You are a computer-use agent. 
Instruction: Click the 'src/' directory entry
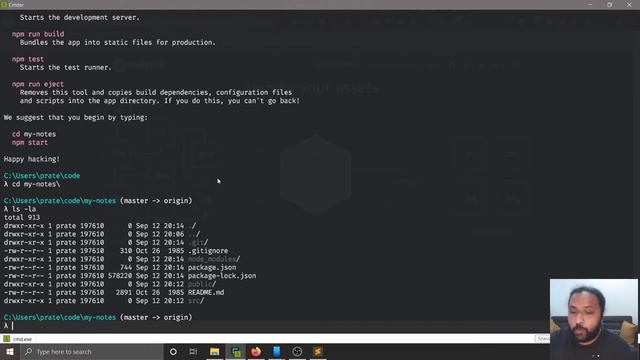(x=196, y=301)
